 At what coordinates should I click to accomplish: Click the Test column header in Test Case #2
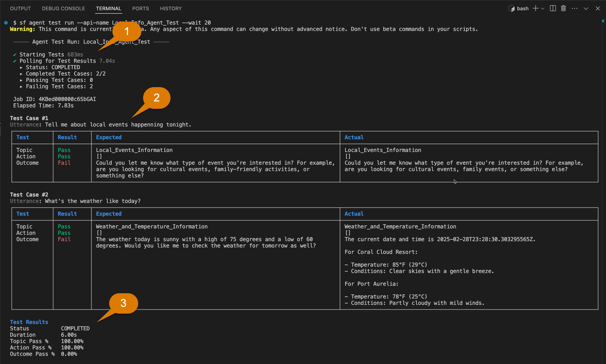tap(23, 214)
